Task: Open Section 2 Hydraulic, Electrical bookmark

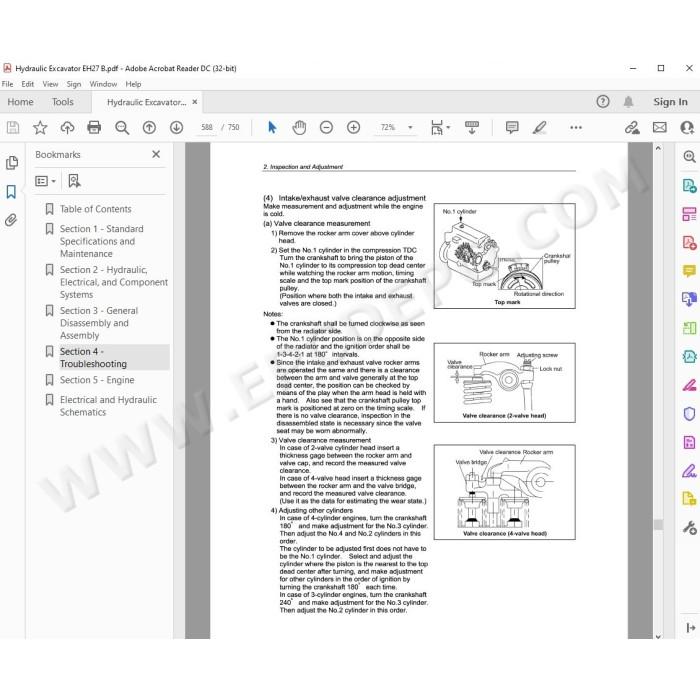Action: click(114, 282)
